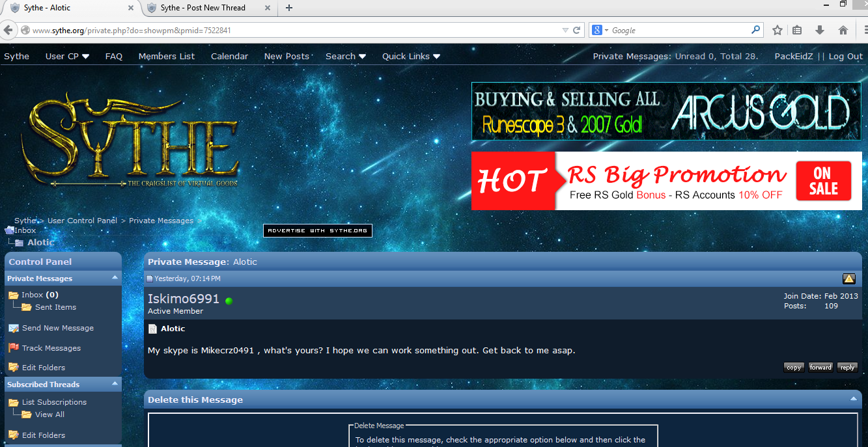Viewport: 868px width, 447px height.
Task: Open the URL history dropdown arrow
Action: pos(565,30)
